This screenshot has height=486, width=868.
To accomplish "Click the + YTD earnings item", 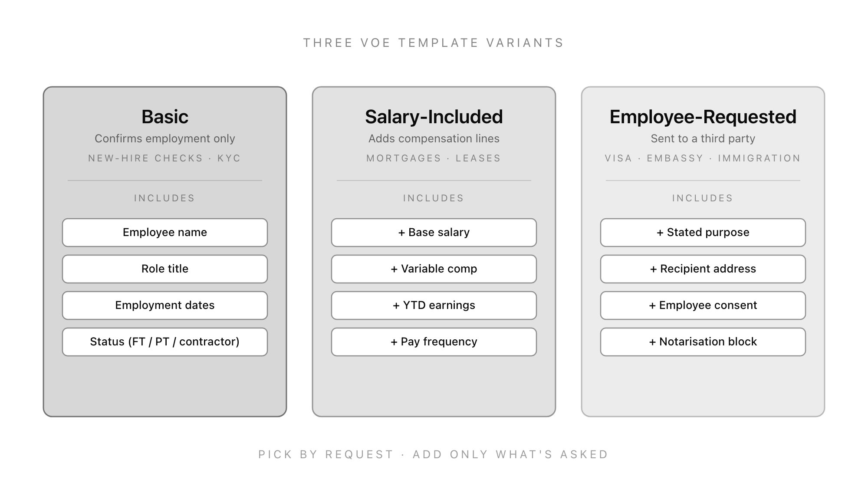I will pos(434,305).
